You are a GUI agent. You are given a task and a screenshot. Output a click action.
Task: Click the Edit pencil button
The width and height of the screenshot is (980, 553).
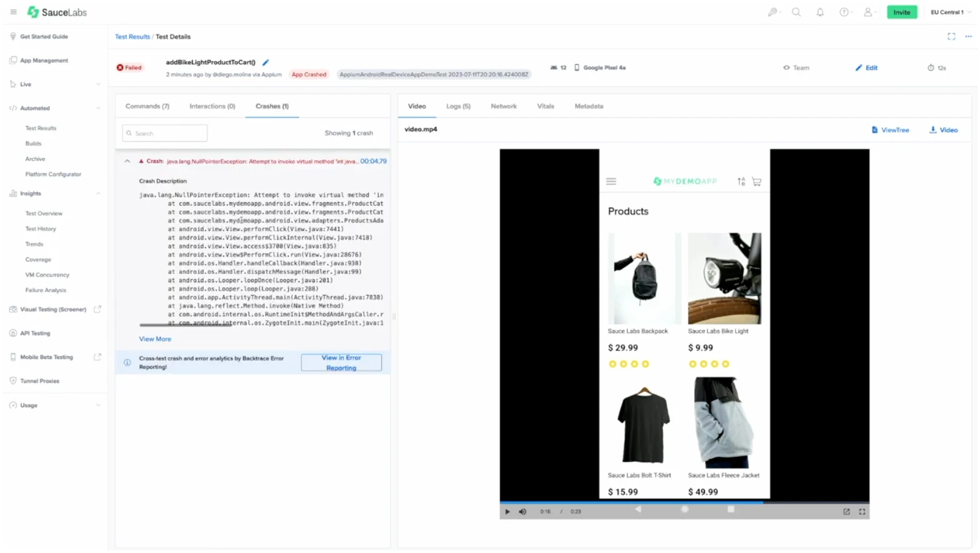[866, 67]
